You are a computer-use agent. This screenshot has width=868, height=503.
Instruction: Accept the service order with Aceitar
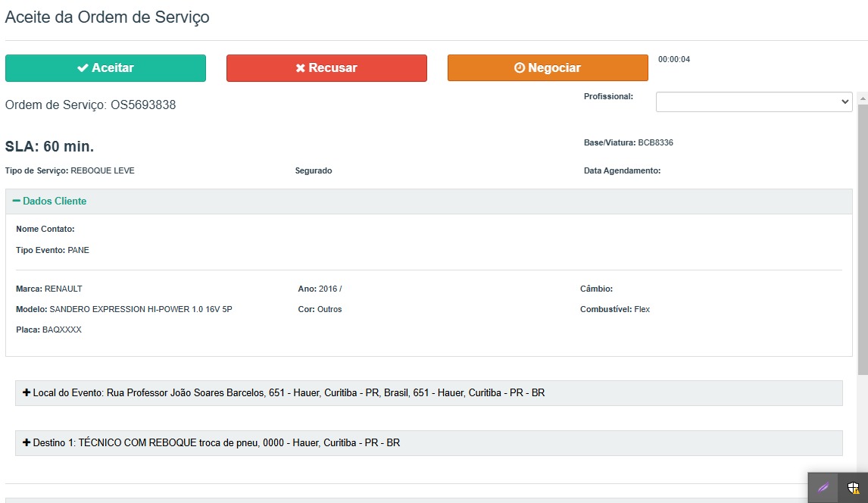point(105,68)
